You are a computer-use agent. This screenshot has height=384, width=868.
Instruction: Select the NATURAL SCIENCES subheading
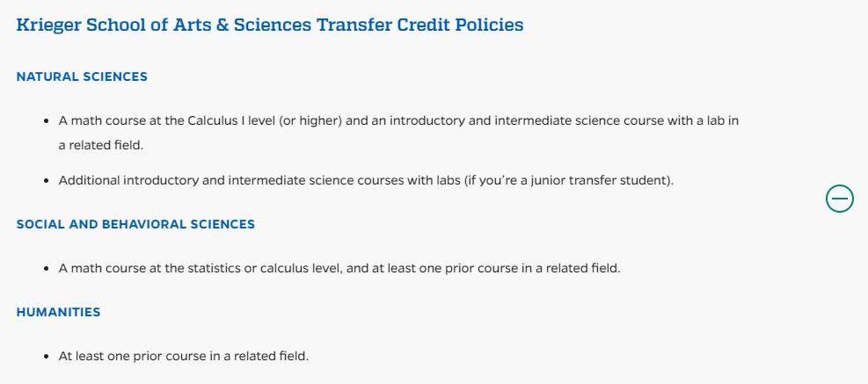click(x=82, y=77)
